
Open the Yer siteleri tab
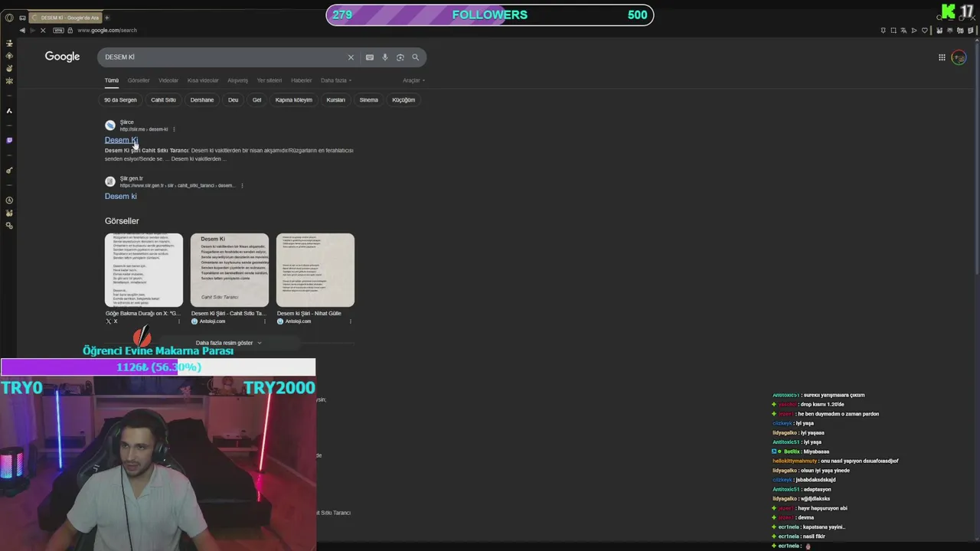coord(269,80)
